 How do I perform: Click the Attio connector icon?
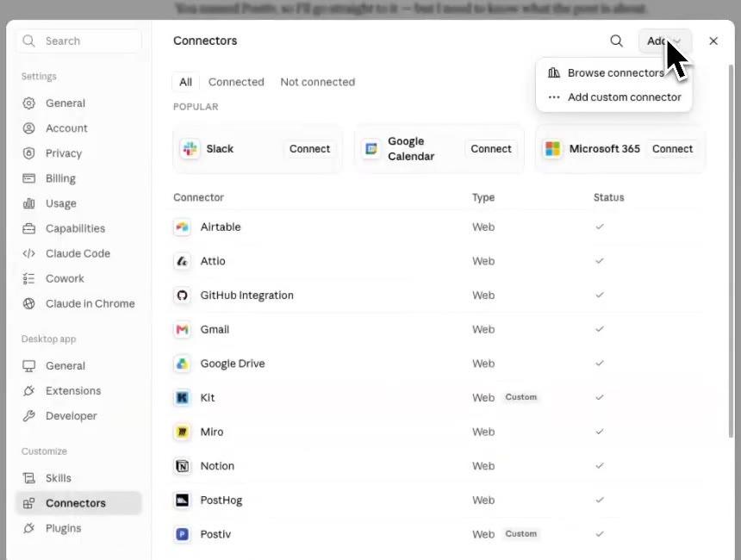[182, 261]
